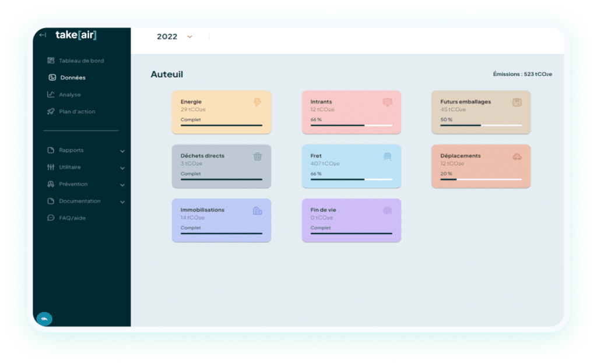Click the 20 % label on Déplacements card
The height and width of the screenshot is (364, 597).
pyautogui.click(x=446, y=174)
